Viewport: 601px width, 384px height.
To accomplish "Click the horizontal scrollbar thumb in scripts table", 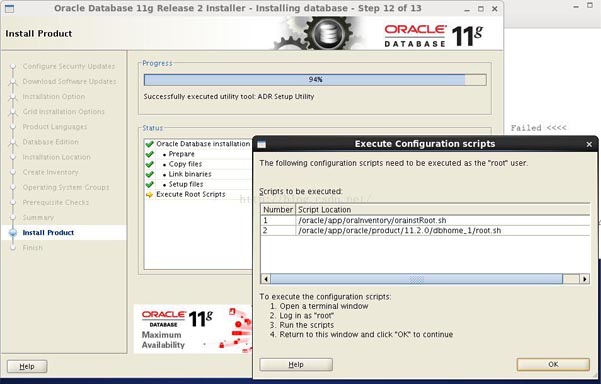I will (x=417, y=279).
